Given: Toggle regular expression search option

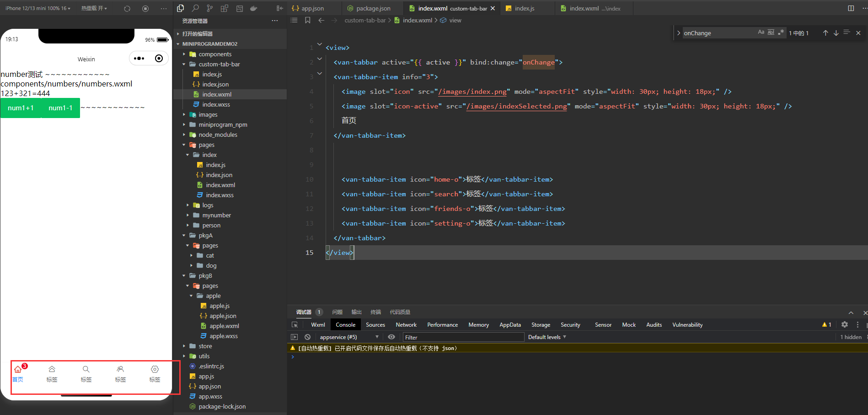Looking at the screenshot, I should coord(781,32).
